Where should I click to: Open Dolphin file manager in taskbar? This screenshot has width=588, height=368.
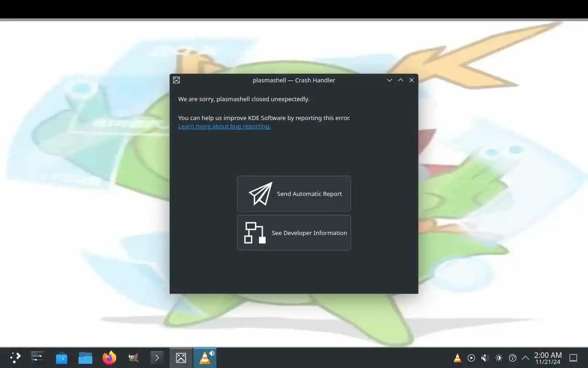[85, 357]
